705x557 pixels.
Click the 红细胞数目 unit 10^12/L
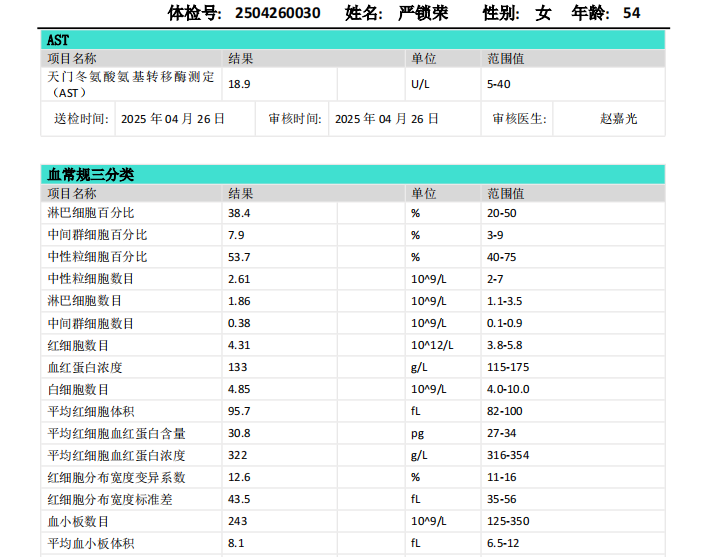(432, 345)
